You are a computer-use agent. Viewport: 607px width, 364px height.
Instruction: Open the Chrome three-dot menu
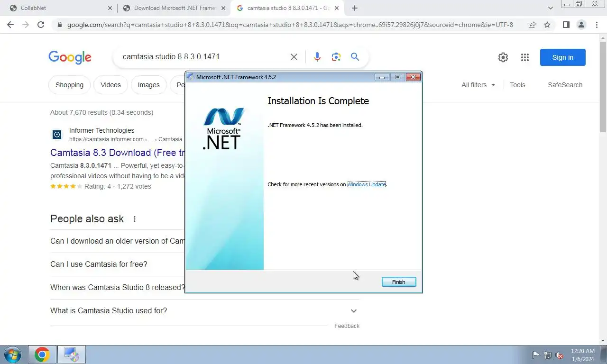click(x=597, y=25)
